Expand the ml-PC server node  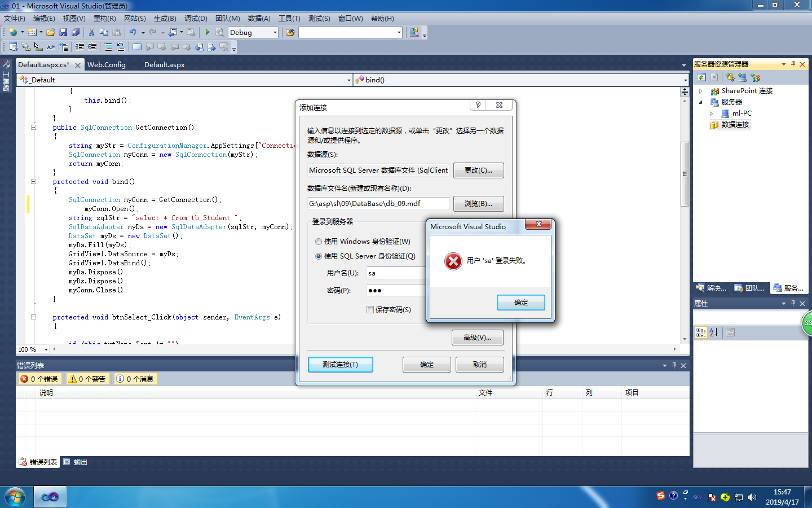712,113
